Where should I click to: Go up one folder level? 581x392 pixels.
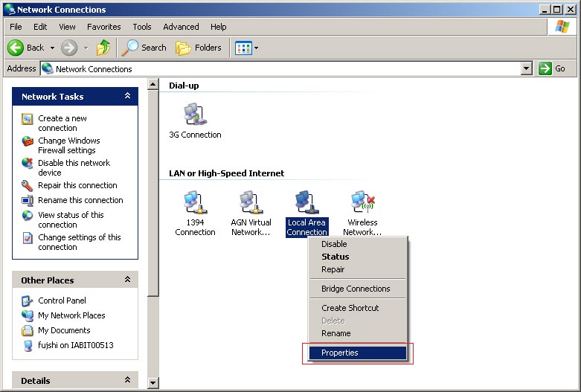coord(103,48)
